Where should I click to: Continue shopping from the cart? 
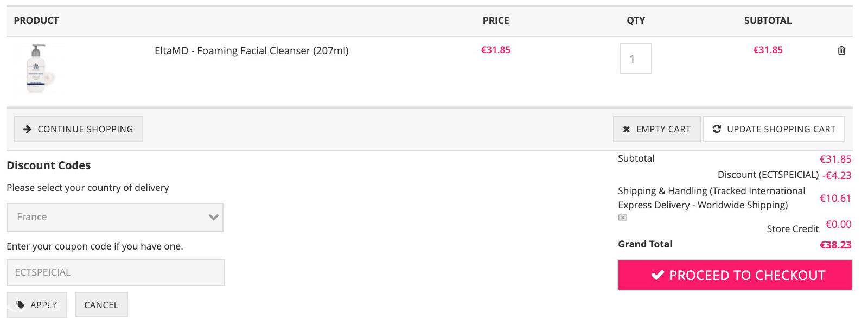point(79,129)
